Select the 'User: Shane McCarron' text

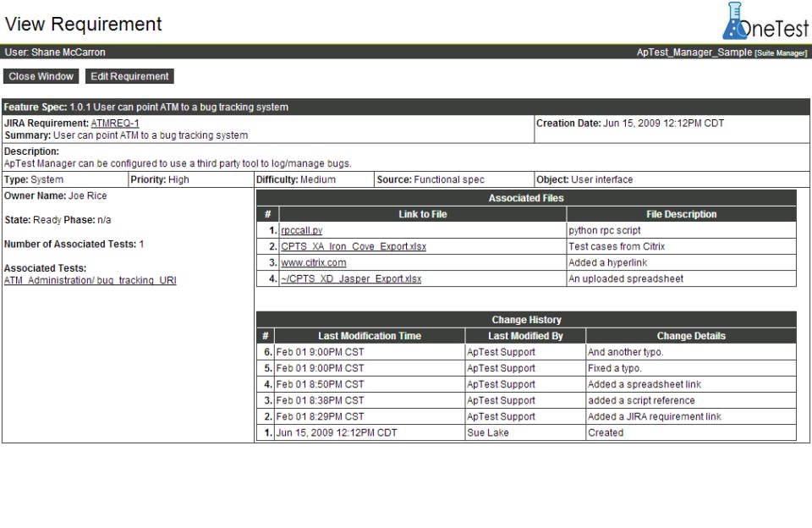pyautogui.click(x=55, y=52)
